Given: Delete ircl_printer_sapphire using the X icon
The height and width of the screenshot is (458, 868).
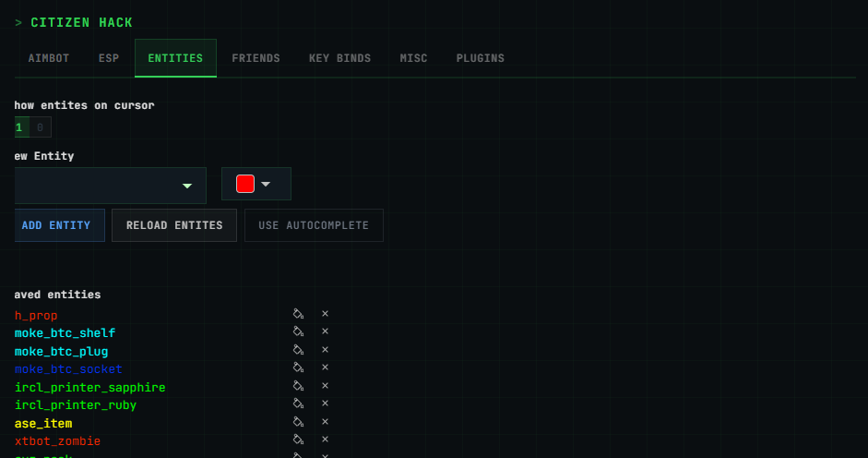Looking at the screenshot, I should [325, 386].
